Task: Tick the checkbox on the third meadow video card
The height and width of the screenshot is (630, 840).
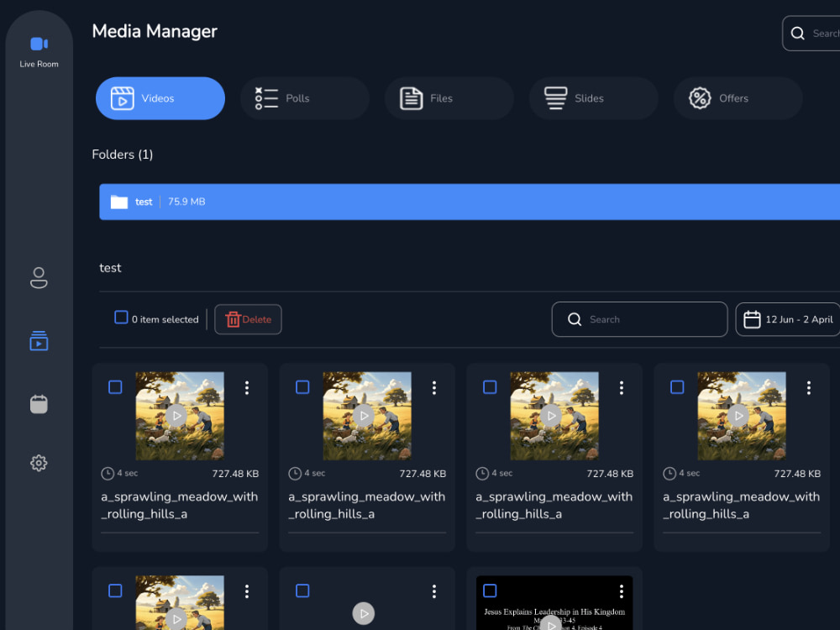Action: [x=490, y=386]
